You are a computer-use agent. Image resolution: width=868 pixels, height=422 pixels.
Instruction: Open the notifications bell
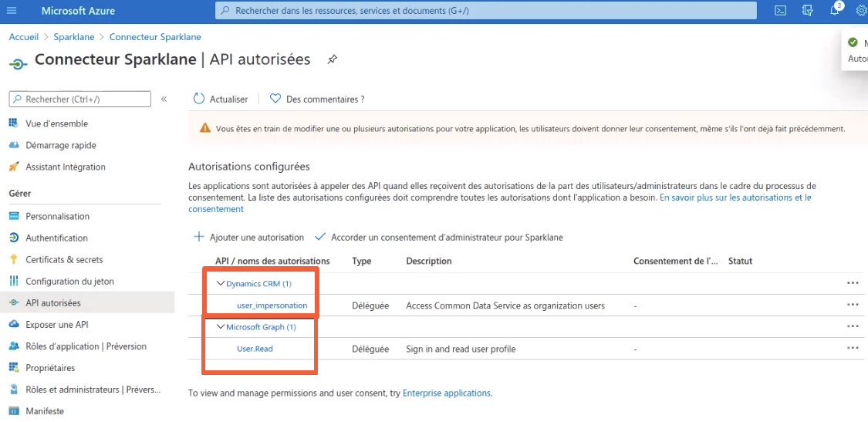tap(835, 11)
